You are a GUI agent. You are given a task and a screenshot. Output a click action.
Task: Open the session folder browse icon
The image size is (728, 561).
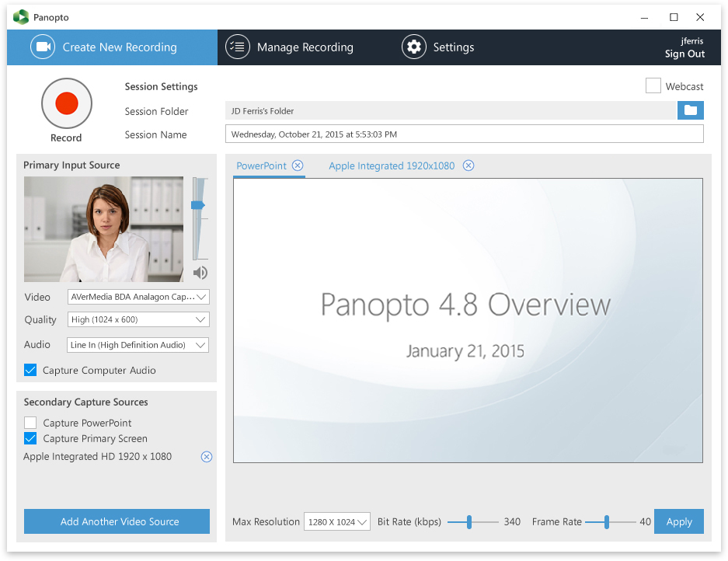click(x=690, y=110)
